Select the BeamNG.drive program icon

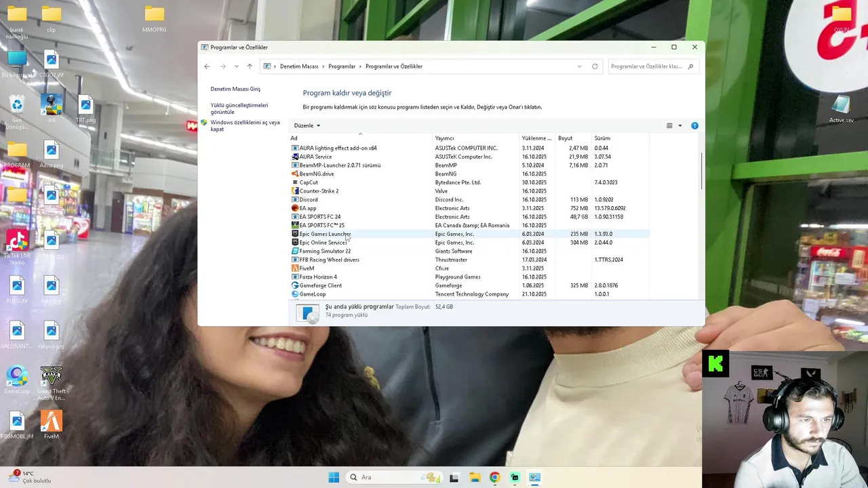click(295, 174)
